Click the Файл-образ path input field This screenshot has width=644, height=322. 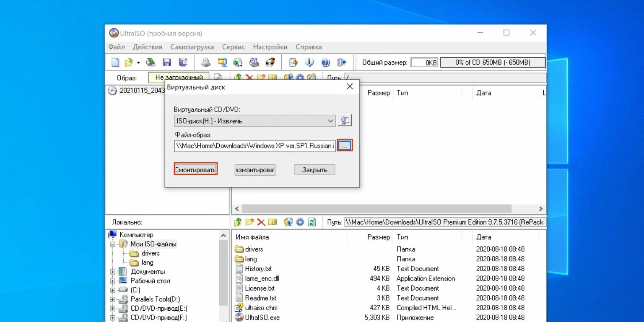point(255,146)
